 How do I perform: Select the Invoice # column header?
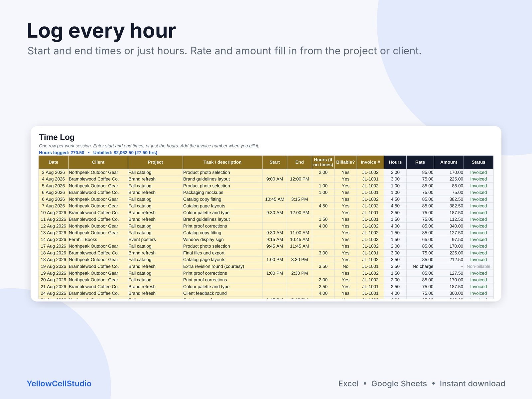coord(370,162)
